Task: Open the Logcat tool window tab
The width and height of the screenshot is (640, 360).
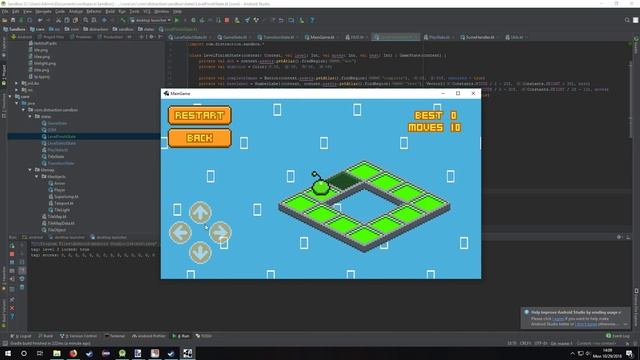Action: (22, 336)
